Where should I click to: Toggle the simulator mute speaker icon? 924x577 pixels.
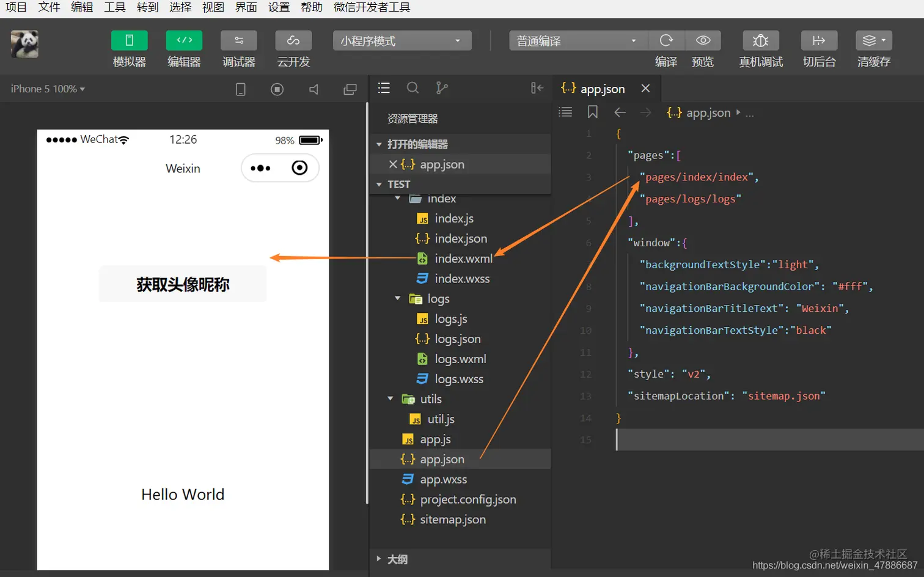click(x=313, y=89)
